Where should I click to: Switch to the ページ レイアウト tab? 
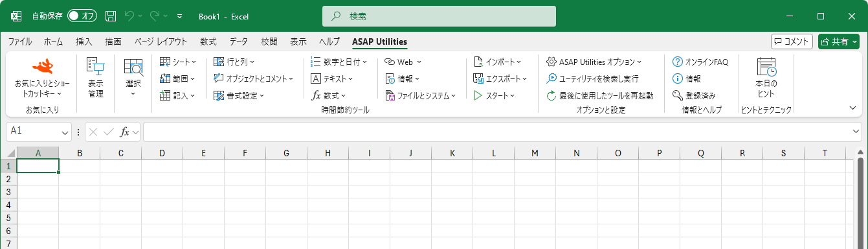[161, 41]
